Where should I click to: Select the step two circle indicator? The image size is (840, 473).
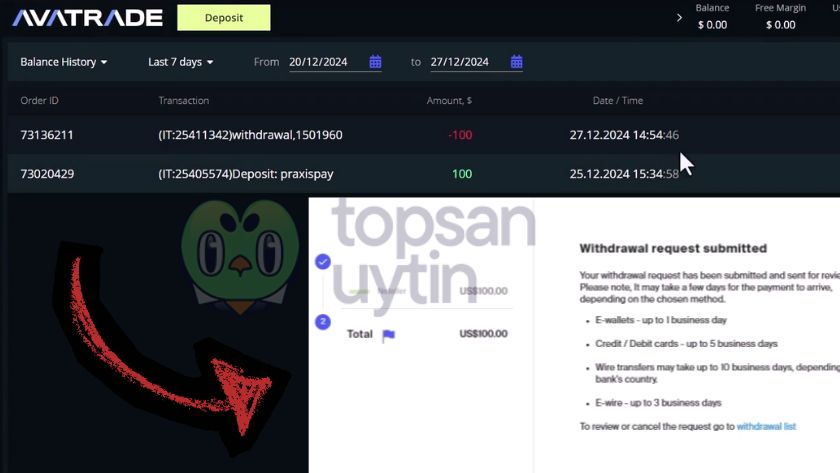(x=322, y=322)
